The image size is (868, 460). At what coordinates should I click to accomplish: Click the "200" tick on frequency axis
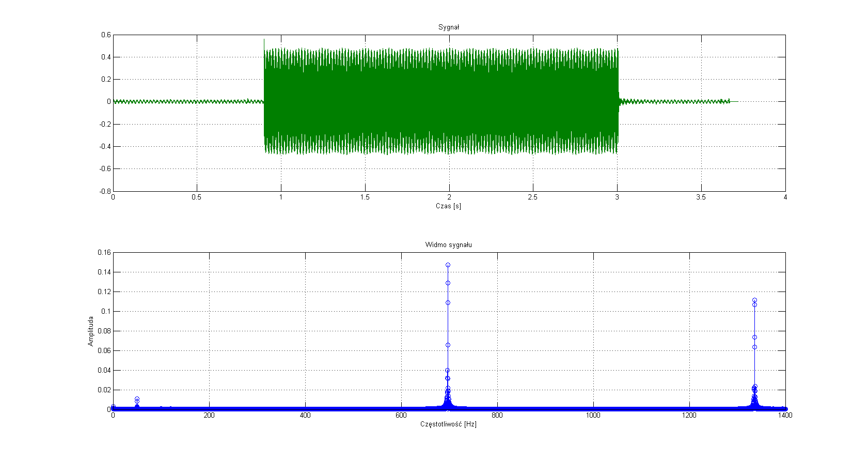click(x=209, y=415)
